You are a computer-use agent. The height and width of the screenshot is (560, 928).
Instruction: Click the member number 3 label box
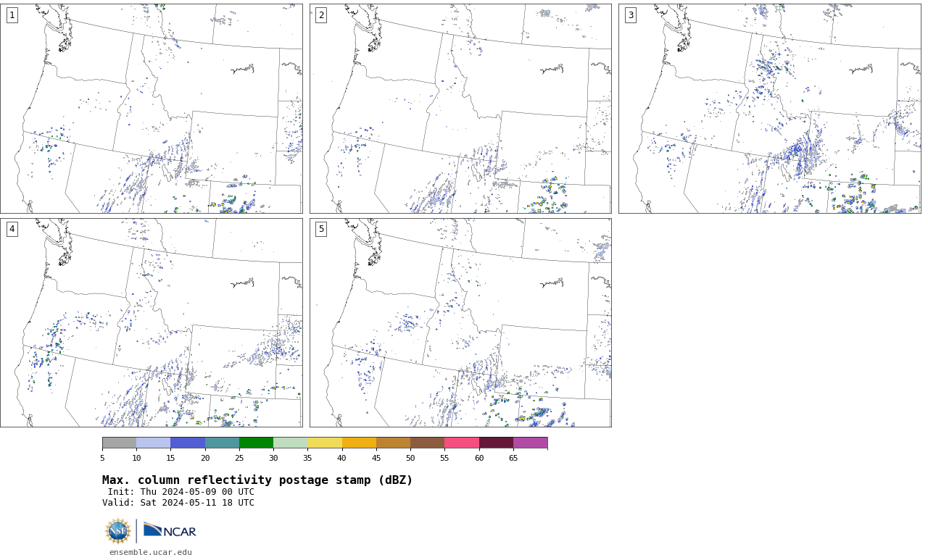pyautogui.click(x=630, y=15)
